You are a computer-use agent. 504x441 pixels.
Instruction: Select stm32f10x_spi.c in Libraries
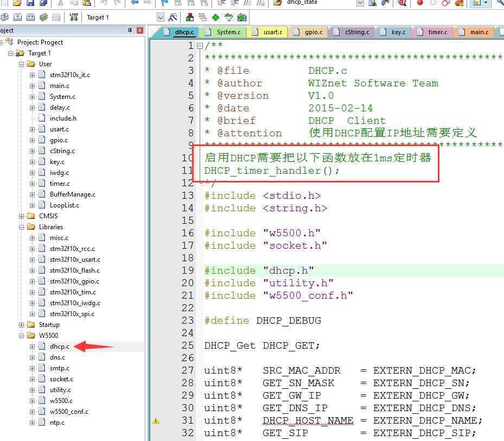tap(72, 314)
